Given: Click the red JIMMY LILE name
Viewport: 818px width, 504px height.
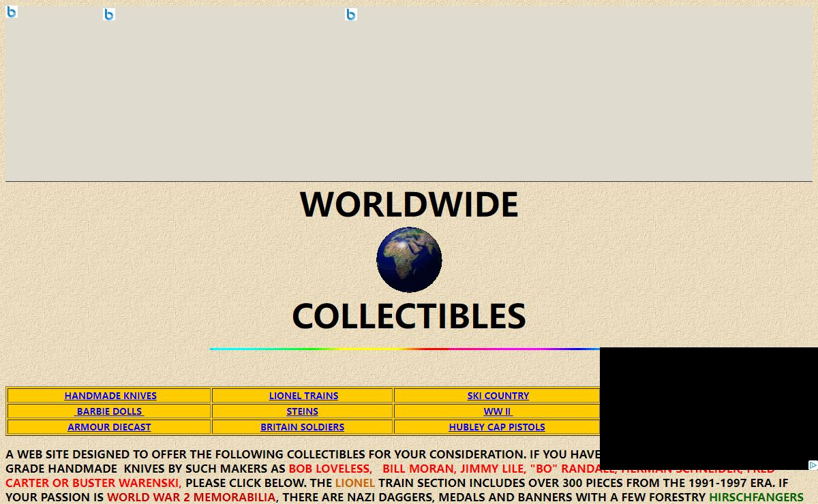Looking at the screenshot, I should (493, 469).
